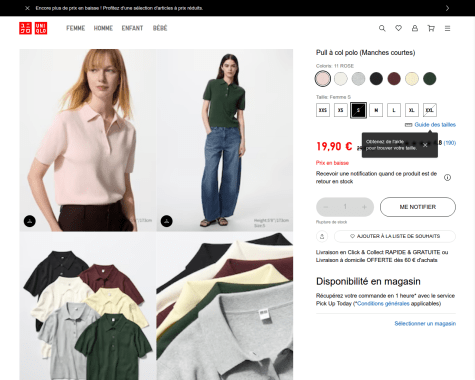Close the size help tooltip
The width and height of the screenshot is (475, 380).
[425, 145]
